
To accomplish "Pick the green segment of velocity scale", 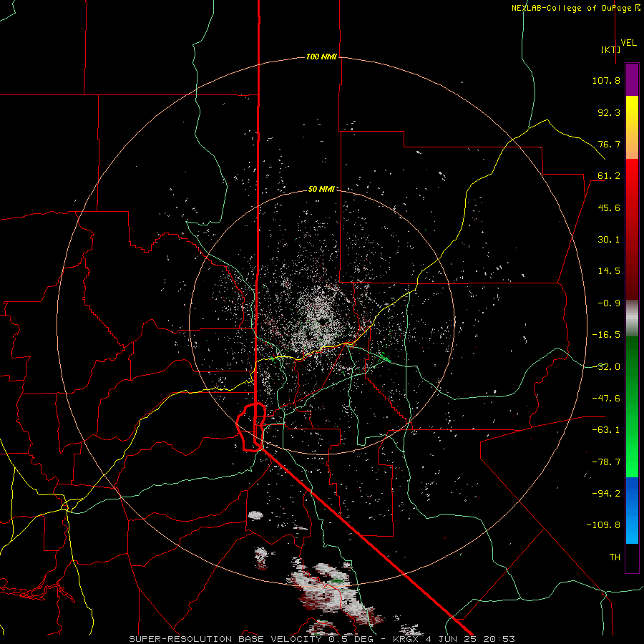I will pos(632,406).
